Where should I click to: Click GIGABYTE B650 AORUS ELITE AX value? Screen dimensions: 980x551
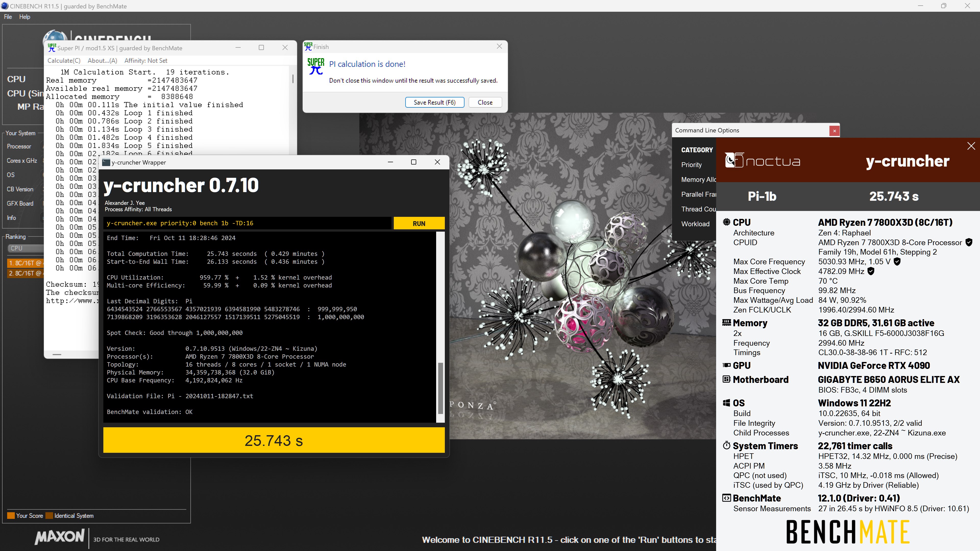[x=889, y=380]
